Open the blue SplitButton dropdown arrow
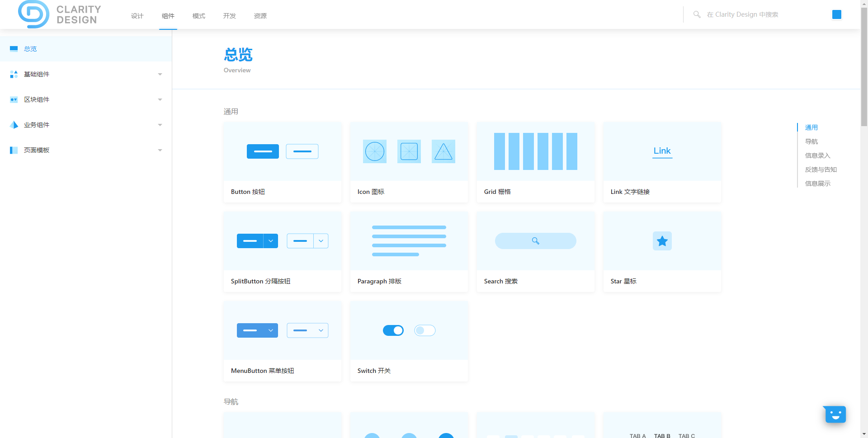The width and height of the screenshot is (868, 438). (x=271, y=241)
